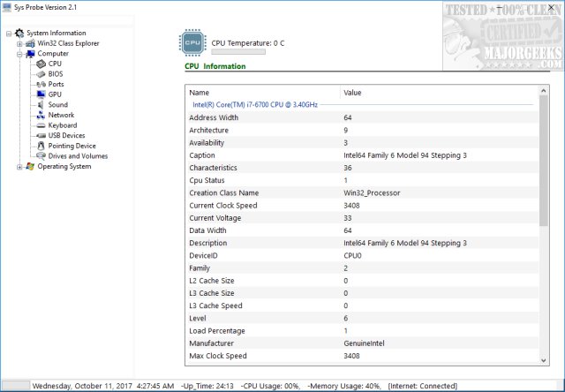Select the BIOS chip icon
Screen dimensions: 565x392
[x=41, y=74]
